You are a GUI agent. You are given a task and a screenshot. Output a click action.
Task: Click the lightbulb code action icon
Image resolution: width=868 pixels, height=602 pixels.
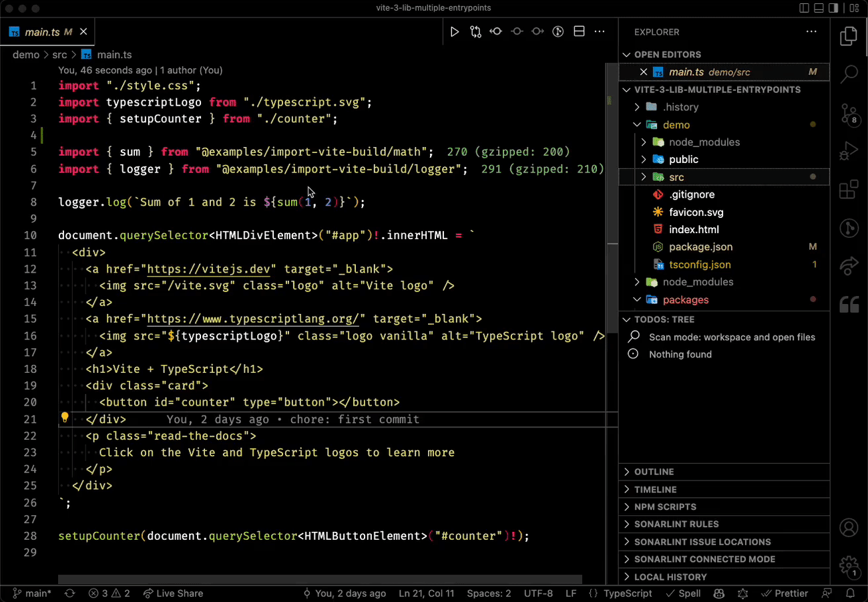pyautogui.click(x=65, y=418)
